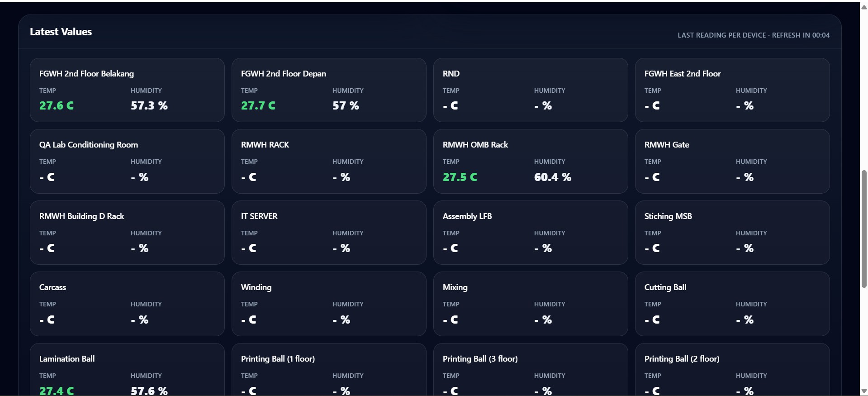868x396 pixels.
Task: Click the HUMIDITY label in the IT SERVER card
Action: click(x=348, y=233)
